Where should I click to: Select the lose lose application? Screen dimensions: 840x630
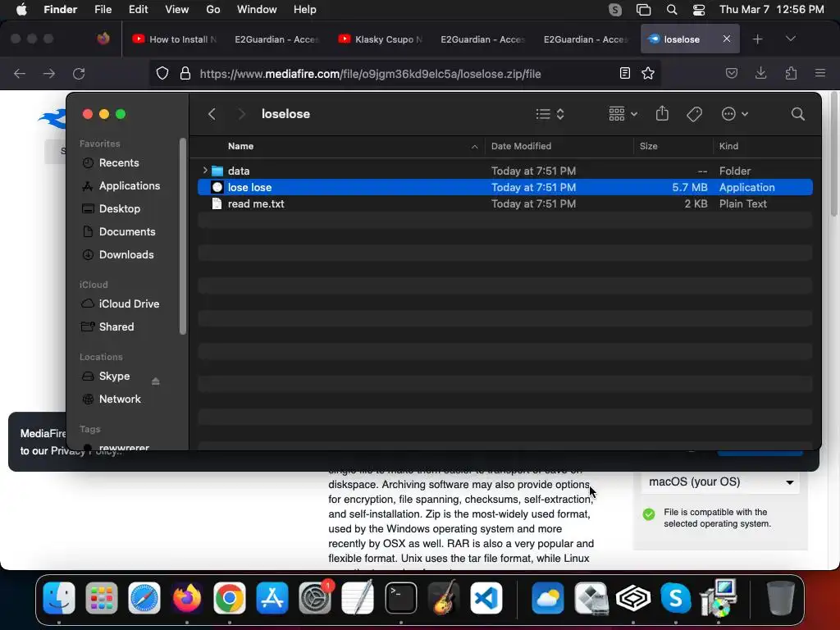pos(505,187)
